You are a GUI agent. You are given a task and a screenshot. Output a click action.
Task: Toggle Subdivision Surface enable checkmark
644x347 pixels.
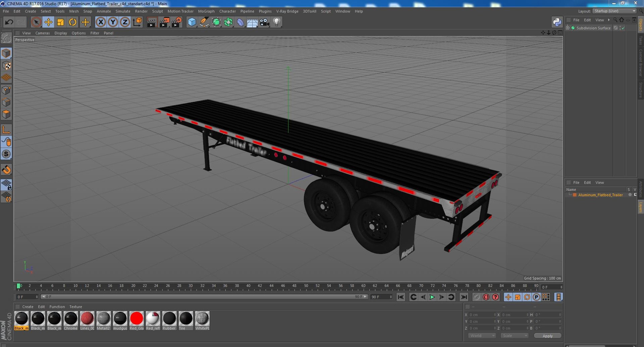pyautogui.click(x=623, y=28)
